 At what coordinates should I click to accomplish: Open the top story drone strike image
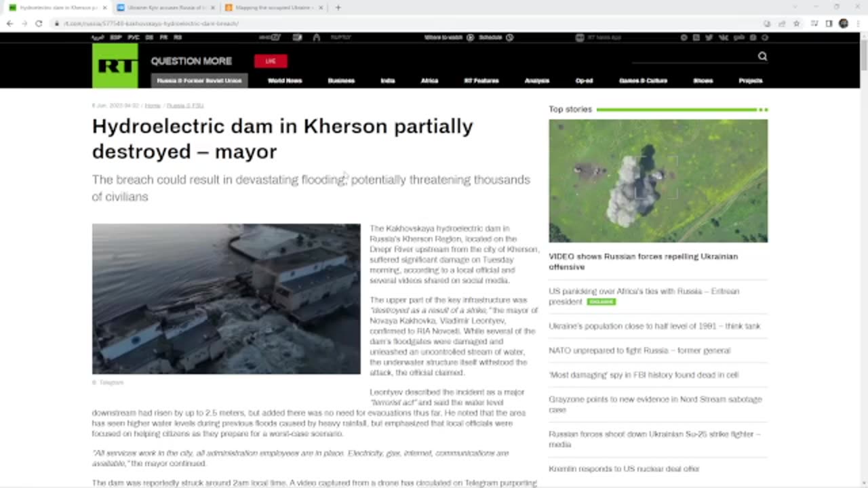[x=658, y=181]
